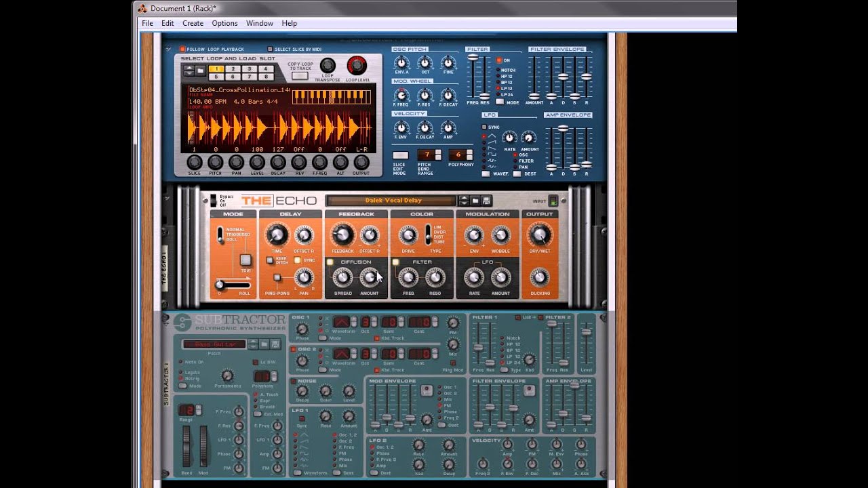Click the Dr. Octo Rex patch up/down selector
This screenshot has height=488, width=868.
pos(189,70)
